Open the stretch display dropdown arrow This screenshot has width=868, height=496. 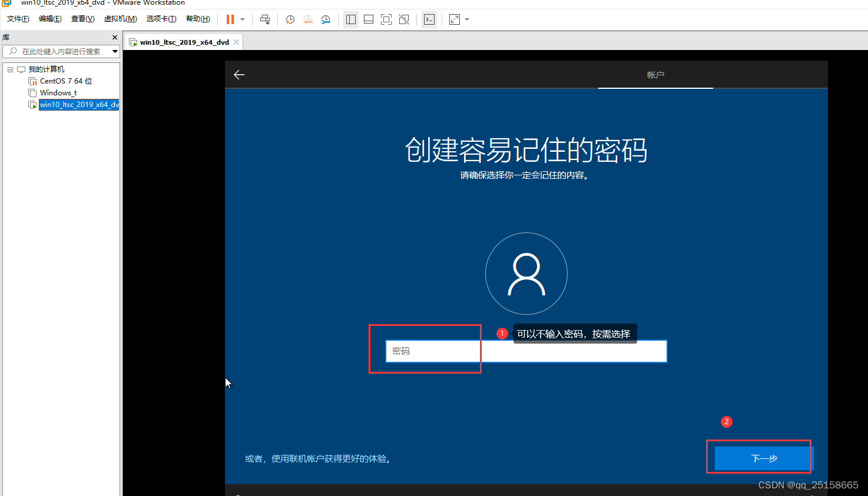tap(467, 19)
